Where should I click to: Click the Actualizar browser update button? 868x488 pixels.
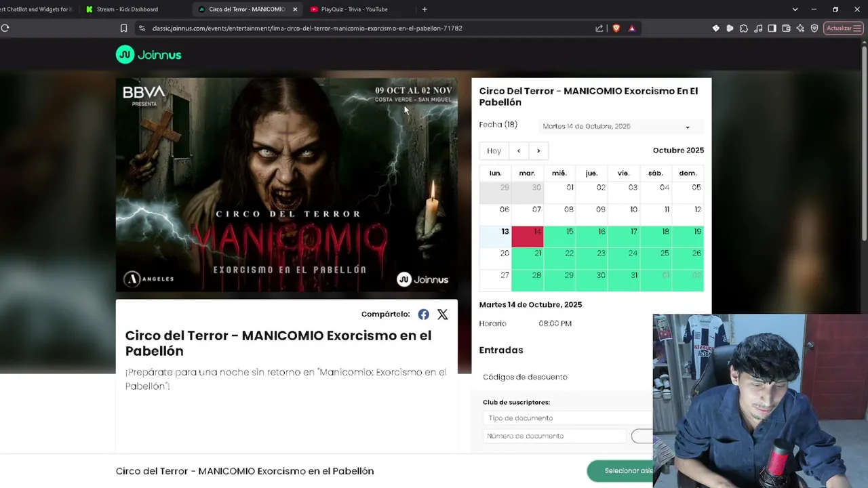[843, 28]
